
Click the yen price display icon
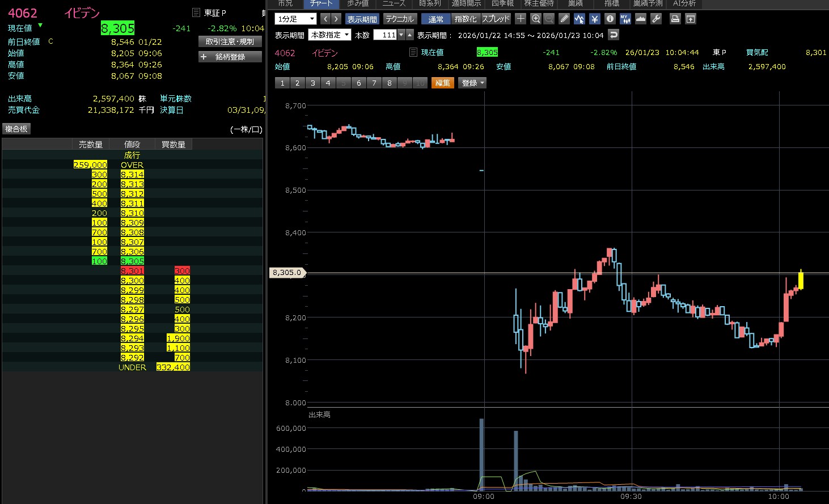click(595, 19)
